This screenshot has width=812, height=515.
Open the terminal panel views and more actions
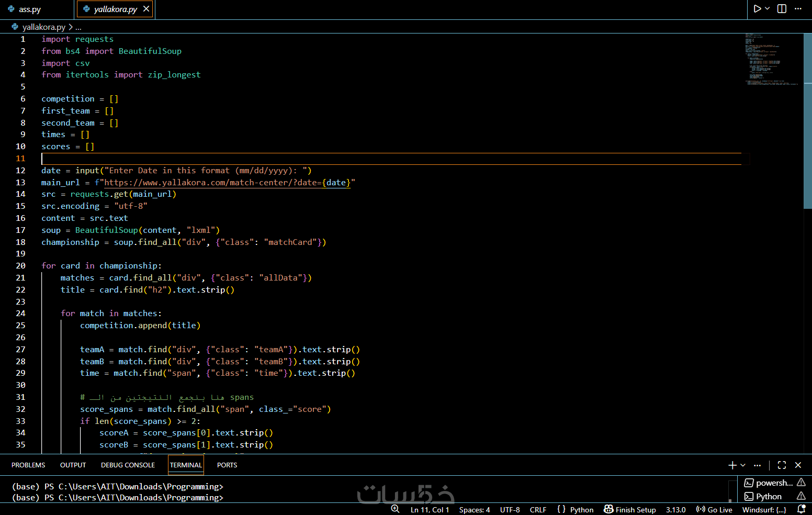coord(757,465)
